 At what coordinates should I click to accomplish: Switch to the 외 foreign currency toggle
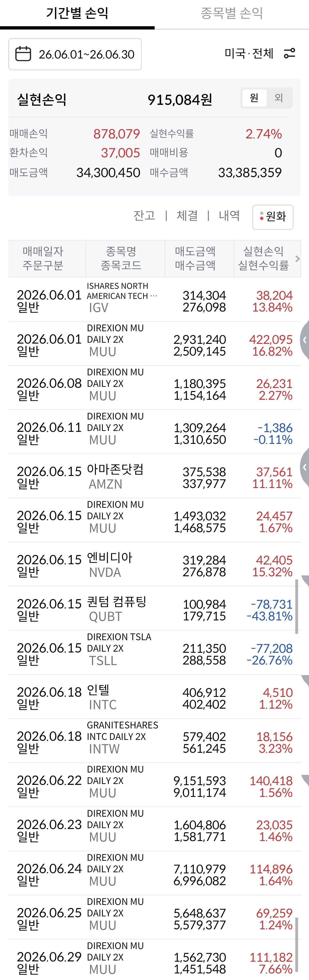[279, 98]
